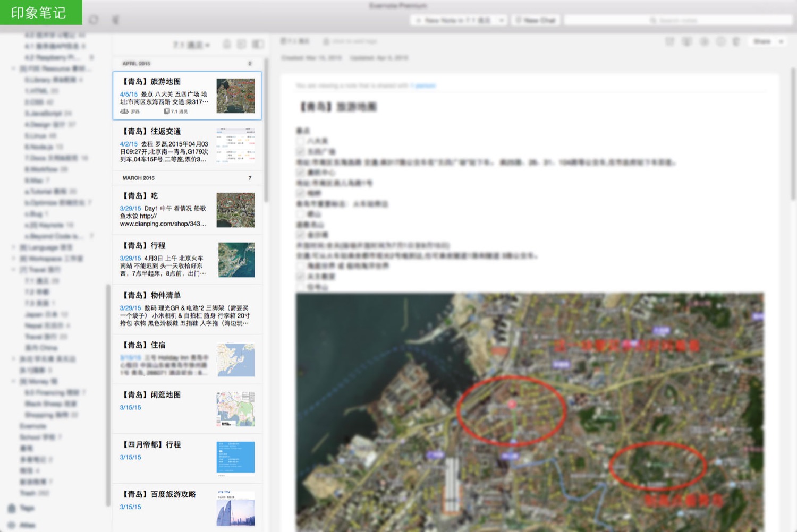Click the presentation icon in the note toolbar
Viewport: 797px width, 532px height.
(687, 41)
